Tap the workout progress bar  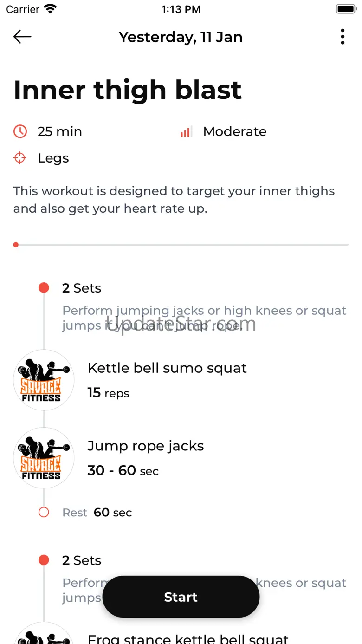pyautogui.click(x=181, y=245)
